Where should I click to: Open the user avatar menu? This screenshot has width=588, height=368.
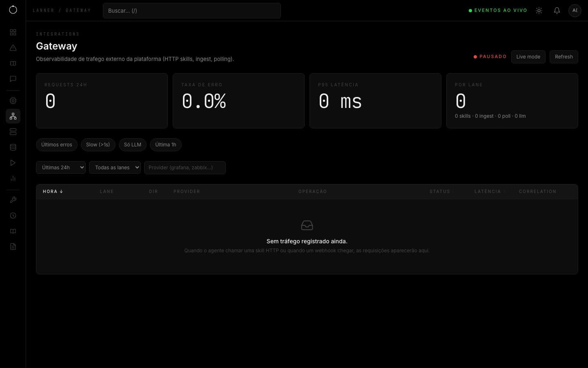point(575,10)
